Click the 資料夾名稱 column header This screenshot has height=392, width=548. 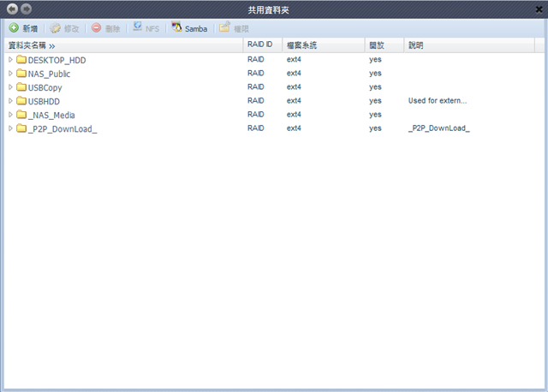tap(123, 45)
